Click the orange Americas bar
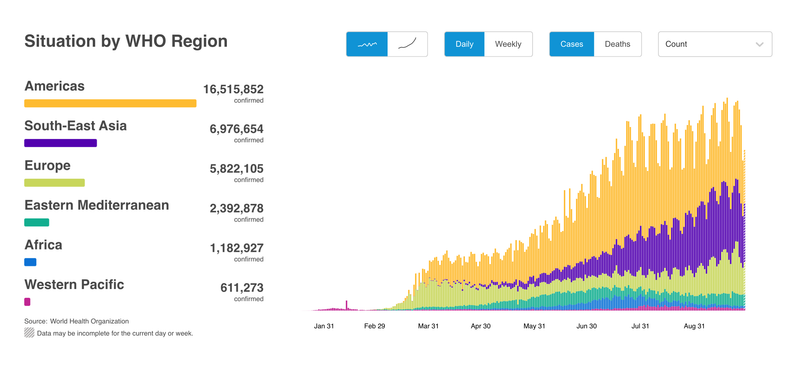Viewport: 800px width, 366px height. point(110,103)
